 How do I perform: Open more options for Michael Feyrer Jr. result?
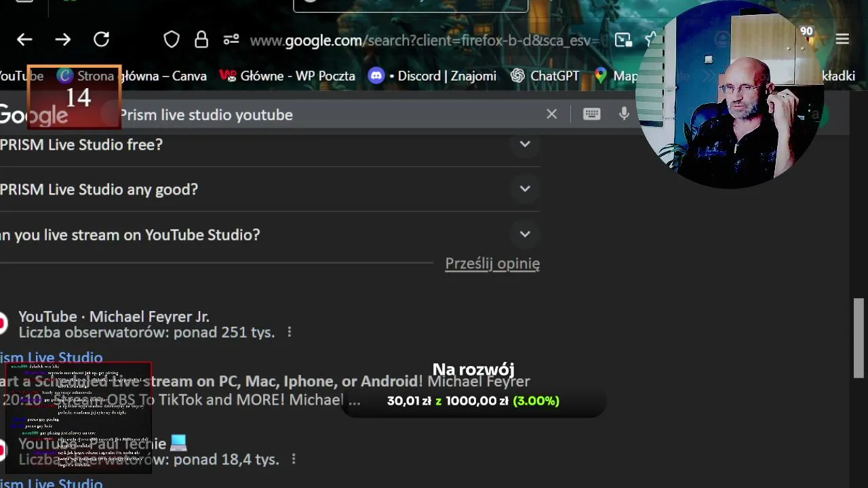point(290,332)
